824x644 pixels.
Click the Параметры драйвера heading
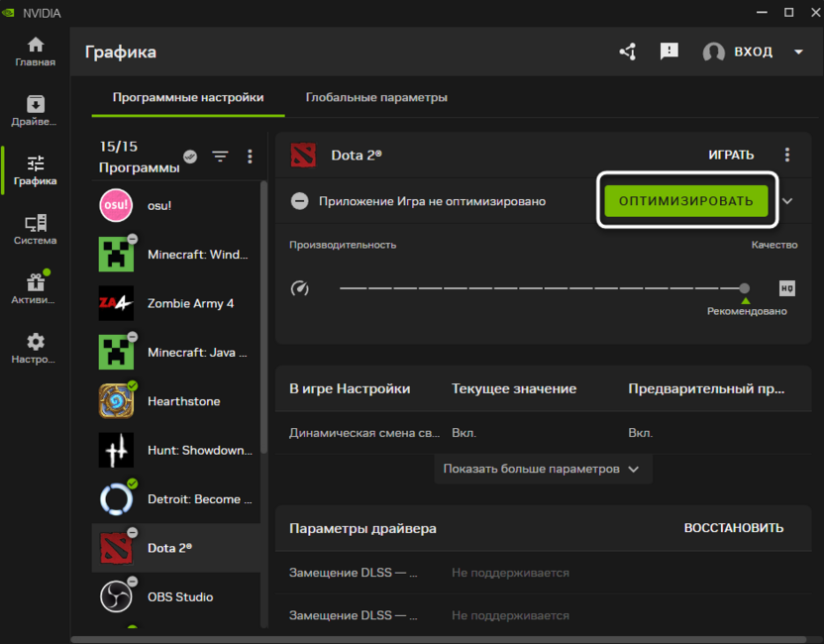coord(362,528)
